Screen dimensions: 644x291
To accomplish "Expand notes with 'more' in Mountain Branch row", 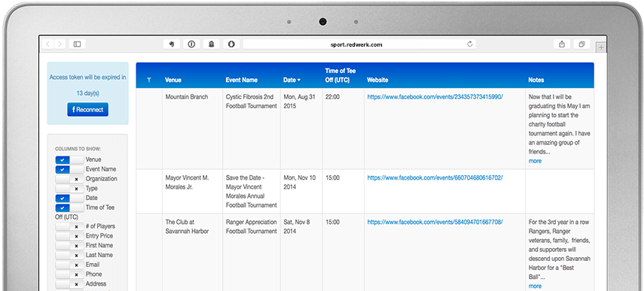I will [x=535, y=161].
